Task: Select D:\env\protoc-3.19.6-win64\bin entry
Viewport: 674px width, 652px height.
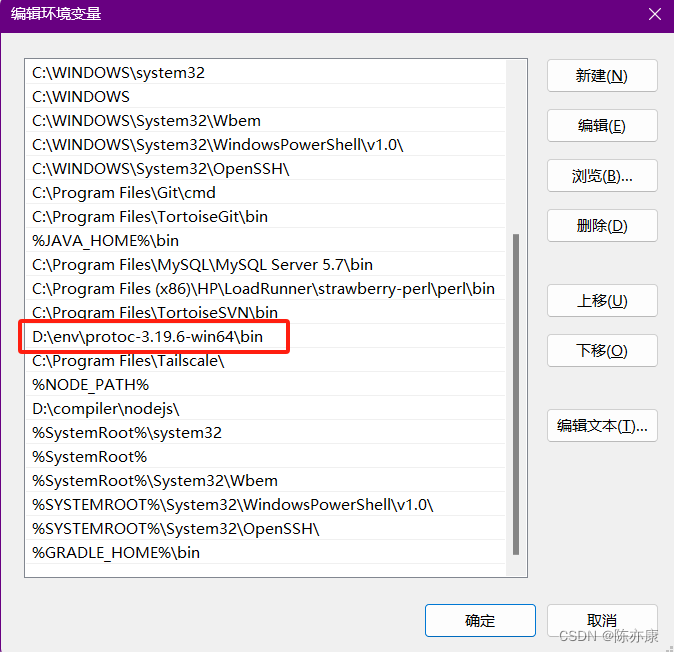Action: click(x=265, y=337)
